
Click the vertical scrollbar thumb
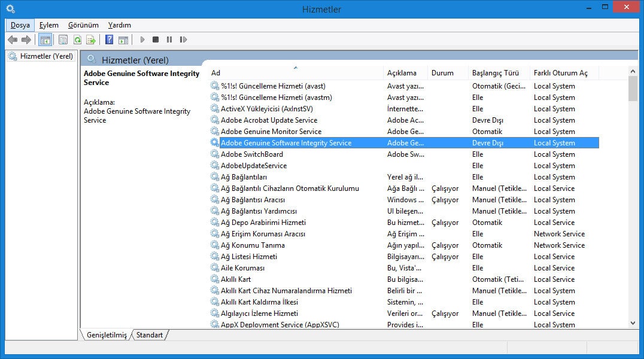tap(633, 89)
